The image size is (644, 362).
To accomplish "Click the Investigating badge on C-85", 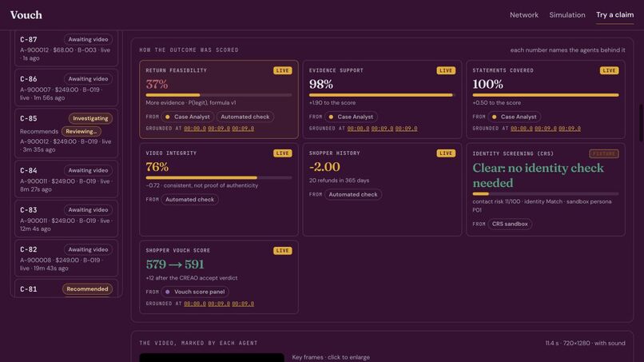I will (x=90, y=118).
